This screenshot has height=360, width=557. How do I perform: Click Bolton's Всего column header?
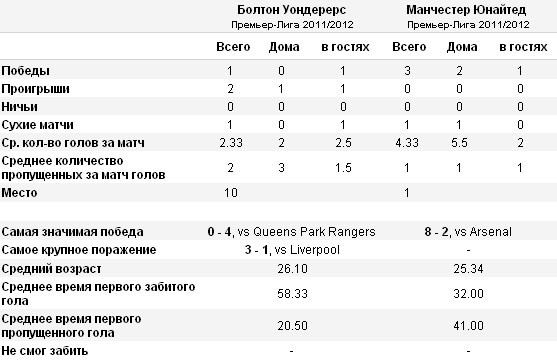(233, 47)
